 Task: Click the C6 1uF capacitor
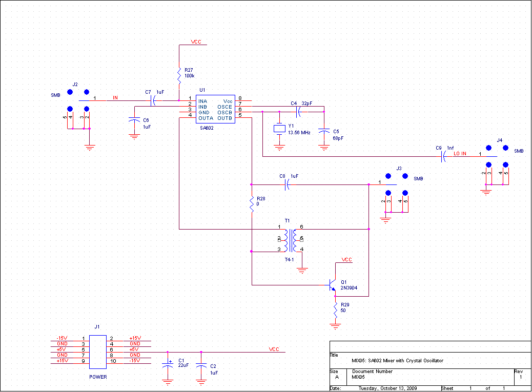[134, 120]
